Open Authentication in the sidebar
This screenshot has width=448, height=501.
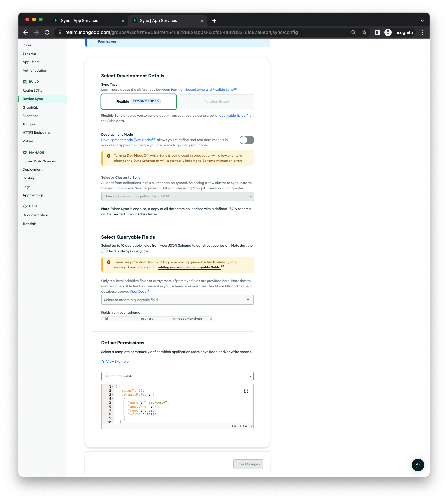tap(35, 71)
